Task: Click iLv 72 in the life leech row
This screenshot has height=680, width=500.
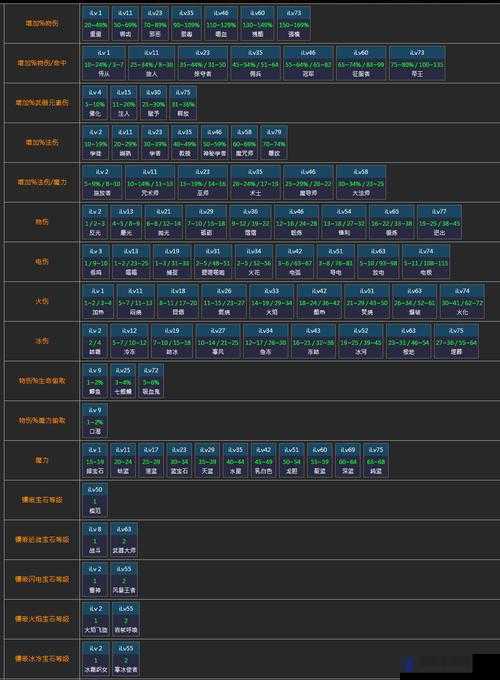Action: [151, 381]
